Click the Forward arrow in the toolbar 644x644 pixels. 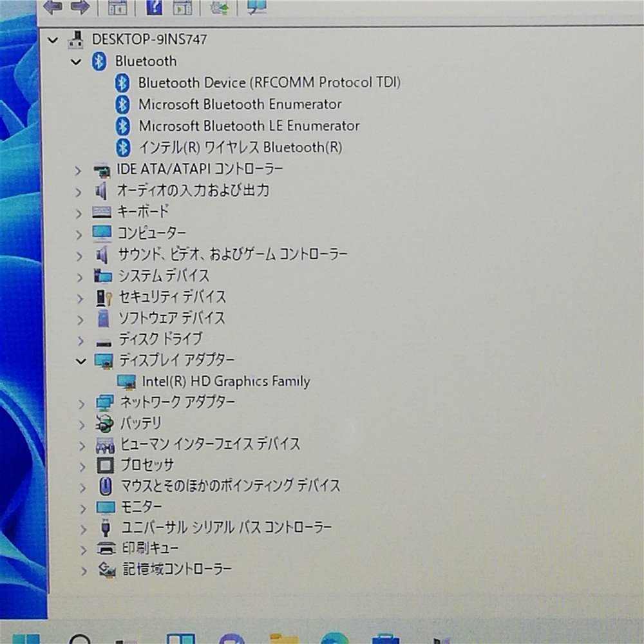click(80, 6)
